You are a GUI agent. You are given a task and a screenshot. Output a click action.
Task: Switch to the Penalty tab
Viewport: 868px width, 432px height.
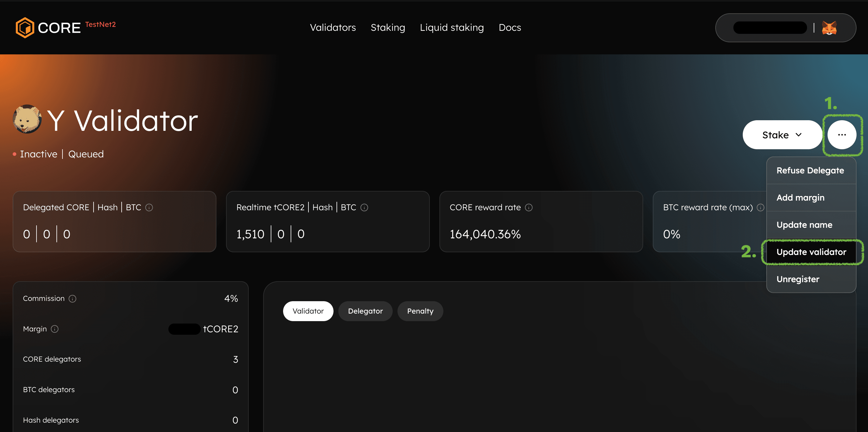pos(420,311)
